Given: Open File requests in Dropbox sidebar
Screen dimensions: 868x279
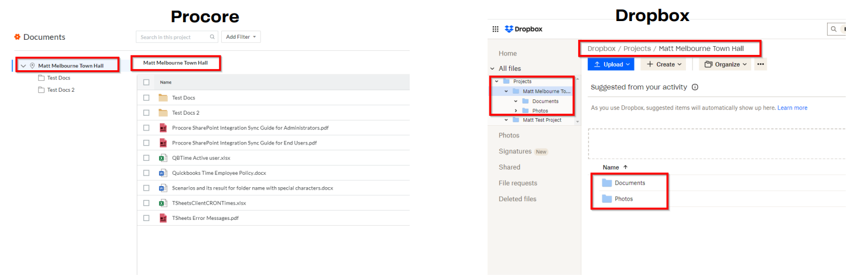Looking at the screenshot, I should pyautogui.click(x=518, y=183).
